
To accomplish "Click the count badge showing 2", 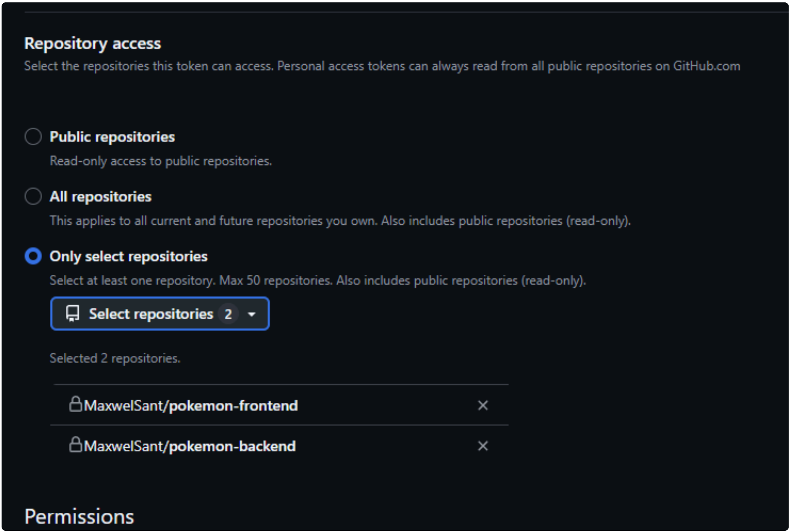I will coord(228,314).
